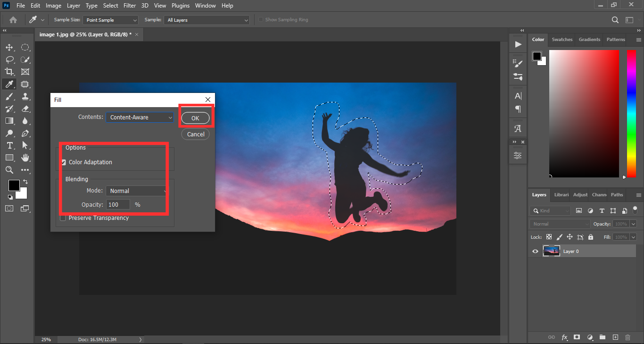The image size is (644, 344).
Task: Open search magnifier in options bar
Action: [615, 20]
